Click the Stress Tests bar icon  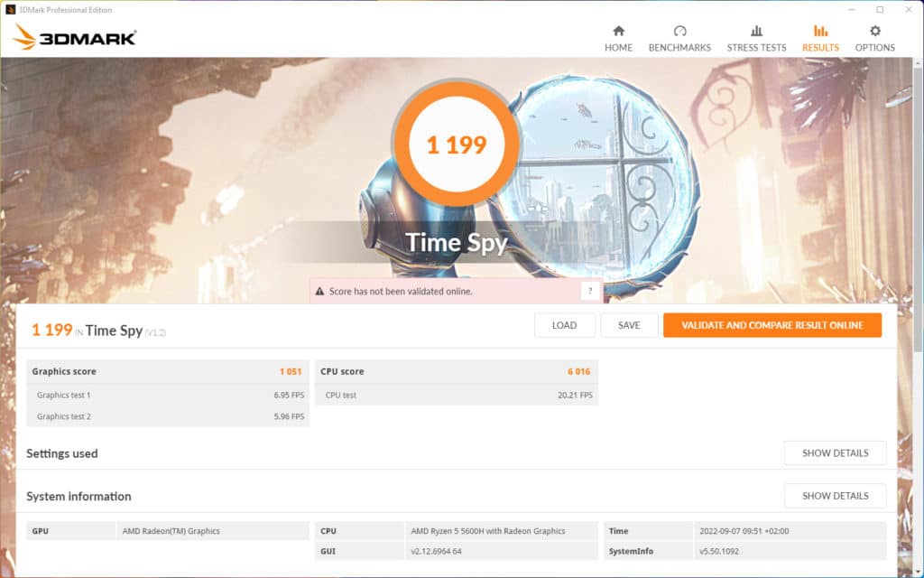click(x=756, y=31)
